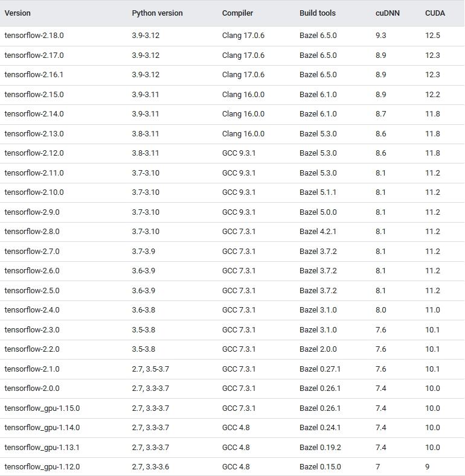This screenshot has width=465, height=476.
Task: Click the Version column header
Action: pos(18,13)
